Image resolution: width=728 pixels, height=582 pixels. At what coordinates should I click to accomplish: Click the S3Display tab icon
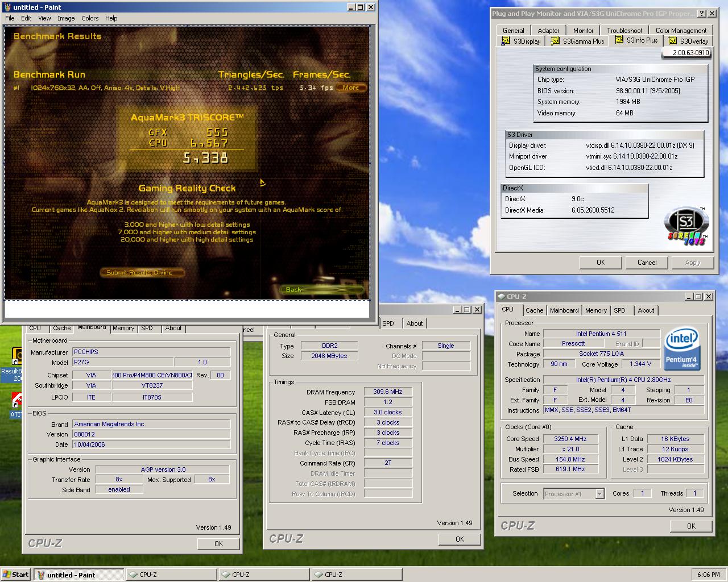[506, 41]
